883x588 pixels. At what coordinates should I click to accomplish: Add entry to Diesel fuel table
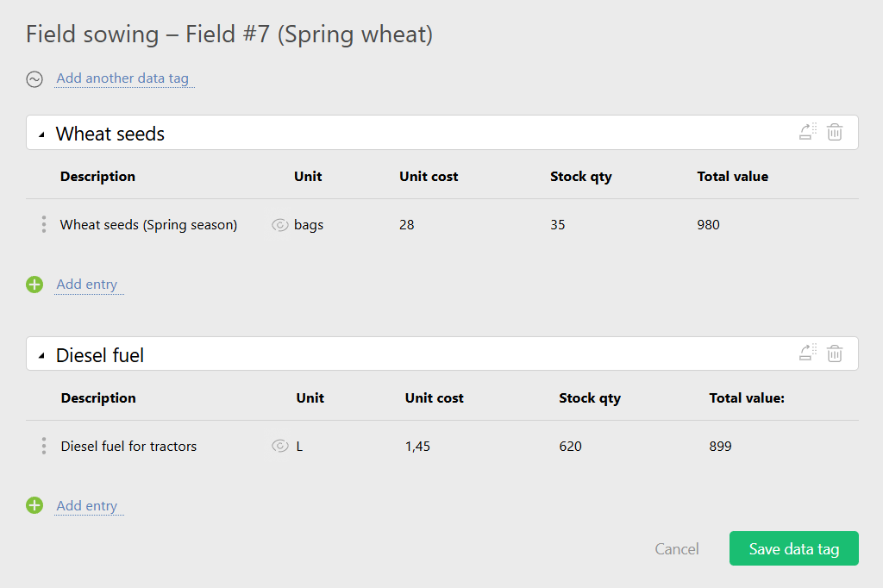[86, 506]
